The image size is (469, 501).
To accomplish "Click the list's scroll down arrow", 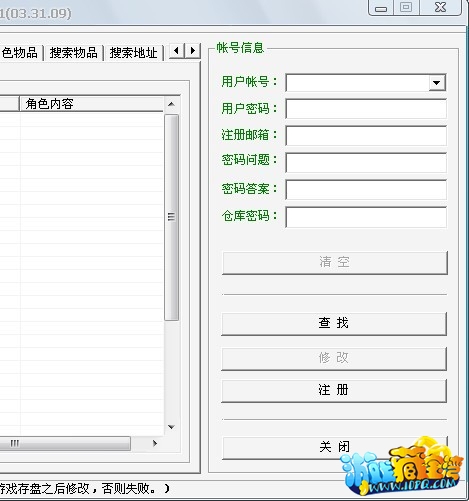I will [x=171, y=427].
